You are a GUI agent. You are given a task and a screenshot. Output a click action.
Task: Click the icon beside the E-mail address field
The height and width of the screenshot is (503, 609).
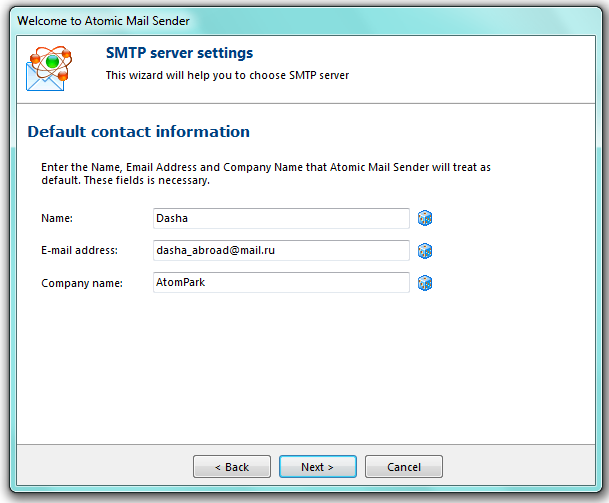click(424, 250)
